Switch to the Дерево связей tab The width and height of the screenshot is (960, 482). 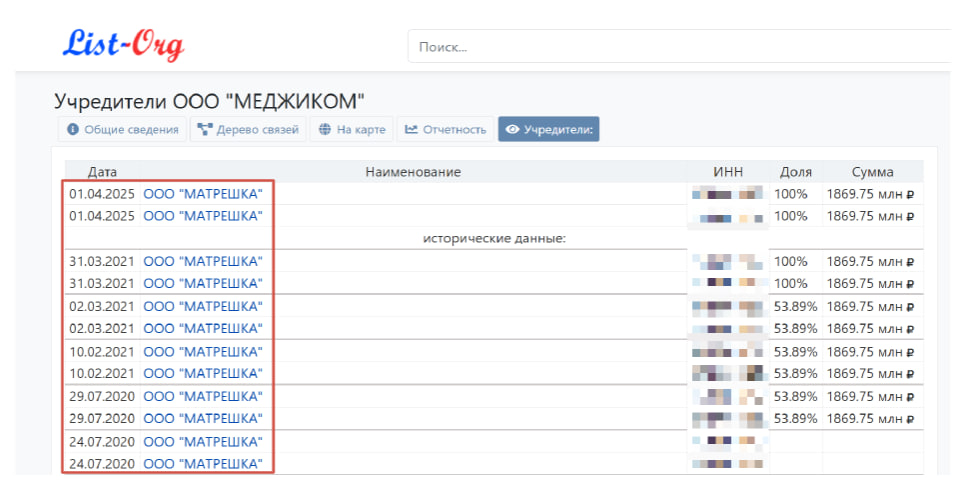click(248, 130)
